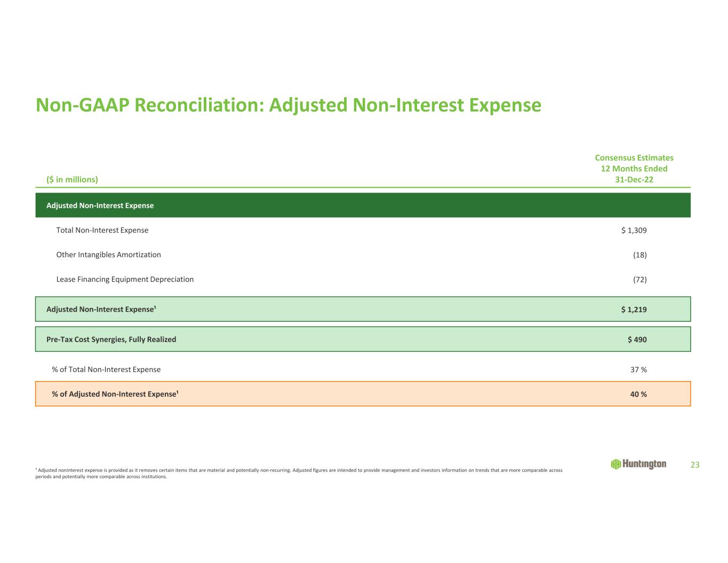Click the (18) amortization value

pyautogui.click(x=639, y=255)
